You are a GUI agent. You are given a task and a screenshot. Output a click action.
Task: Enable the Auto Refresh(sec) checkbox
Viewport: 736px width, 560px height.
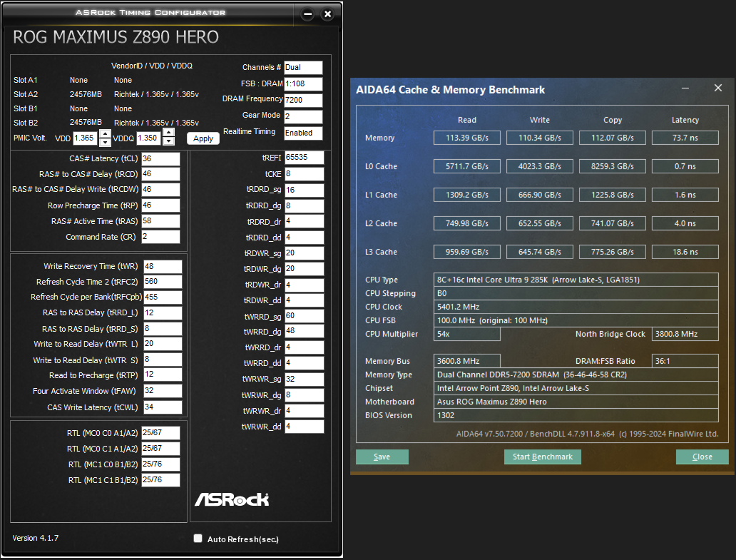[x=198, y=539]
